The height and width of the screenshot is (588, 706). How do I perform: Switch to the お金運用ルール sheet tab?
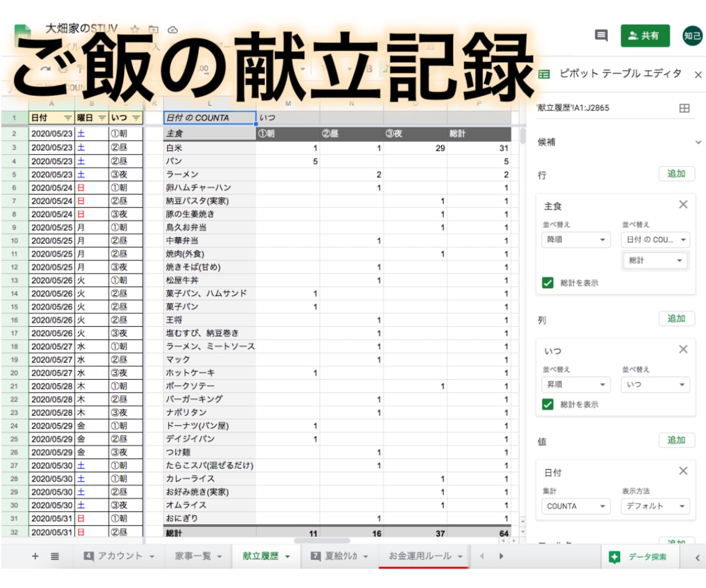[424, 556]
